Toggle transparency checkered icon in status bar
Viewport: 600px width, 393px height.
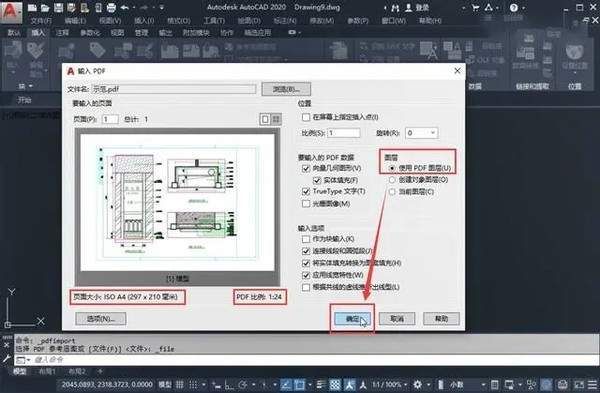pyautogui.click(x=335, y=385)
